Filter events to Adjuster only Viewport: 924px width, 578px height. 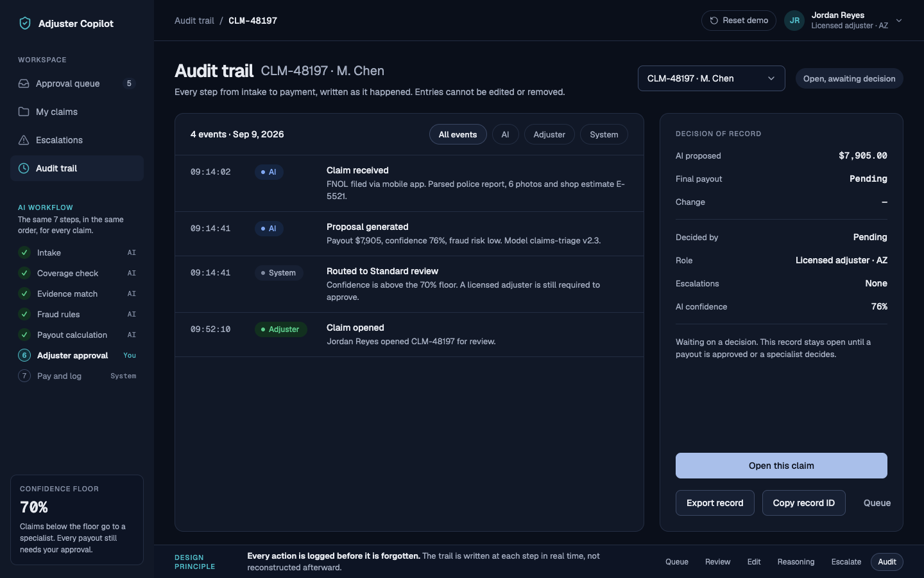coord(549,134)
